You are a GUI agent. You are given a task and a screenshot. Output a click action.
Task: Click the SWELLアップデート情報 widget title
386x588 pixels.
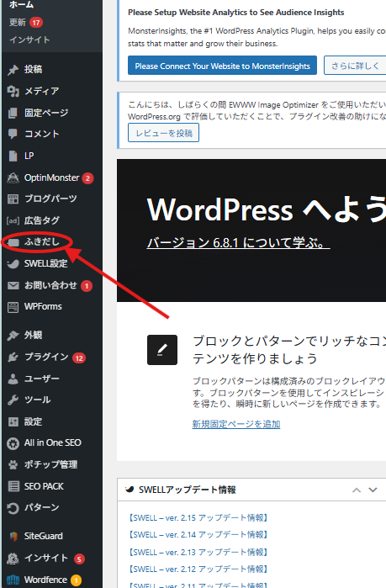click(x=187, y=490)
